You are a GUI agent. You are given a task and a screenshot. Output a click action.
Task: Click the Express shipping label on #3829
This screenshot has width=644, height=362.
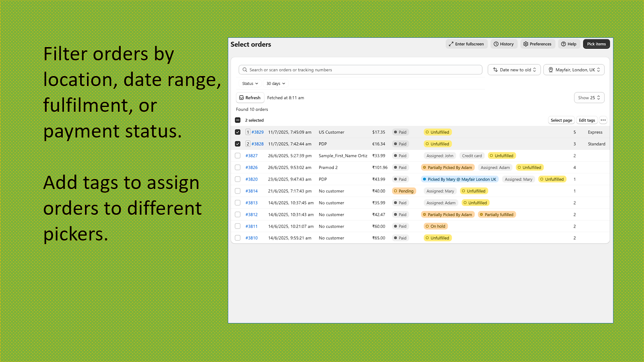point(595,132)
